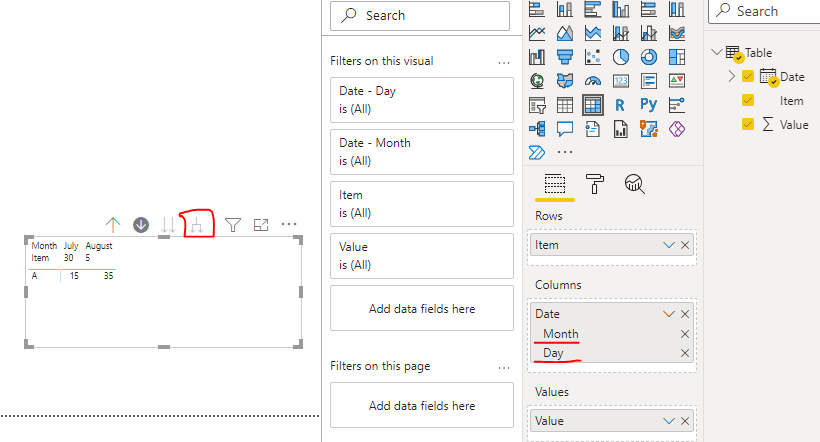This screenshot has height=442, width=820.
Task: Open More options ellipsis above matrix
Action: [289, 224]
